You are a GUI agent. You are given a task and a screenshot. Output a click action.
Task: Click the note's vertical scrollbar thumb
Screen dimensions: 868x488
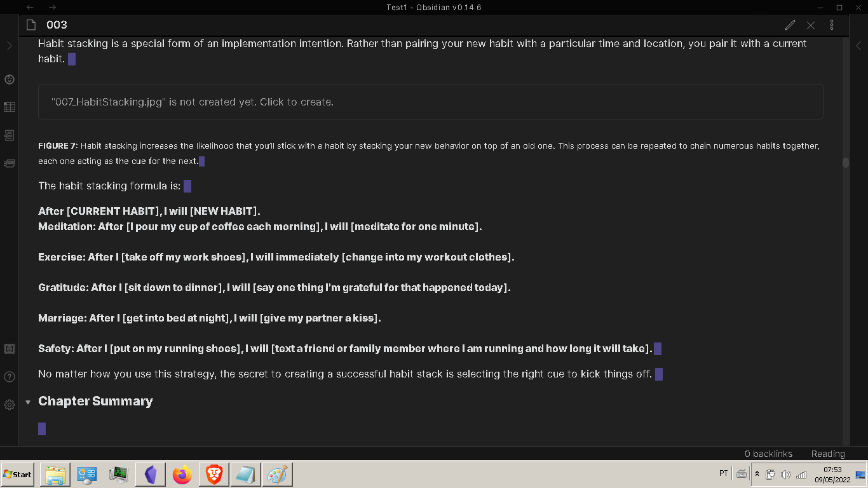846,162
